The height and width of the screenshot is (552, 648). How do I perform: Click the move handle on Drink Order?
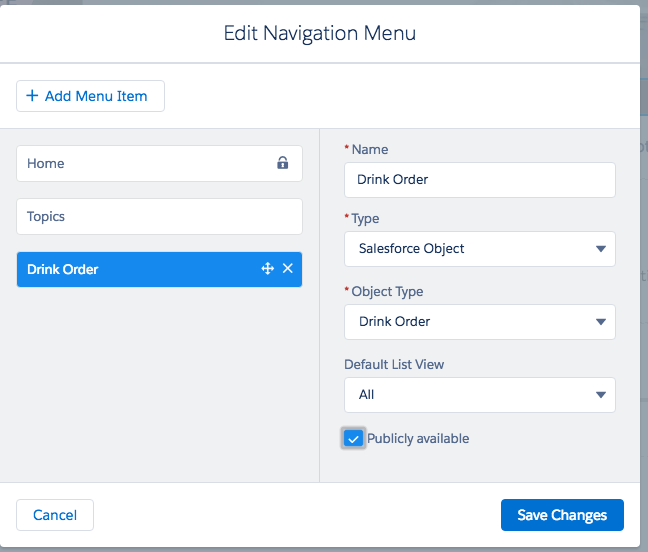point(267,269)
